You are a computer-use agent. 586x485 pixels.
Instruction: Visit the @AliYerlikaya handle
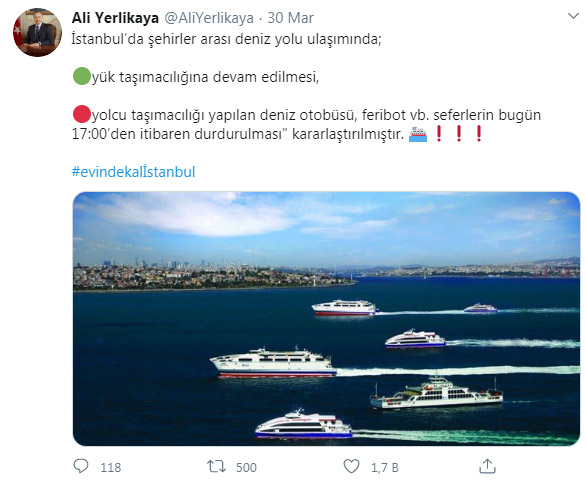(x=209, y=18)
